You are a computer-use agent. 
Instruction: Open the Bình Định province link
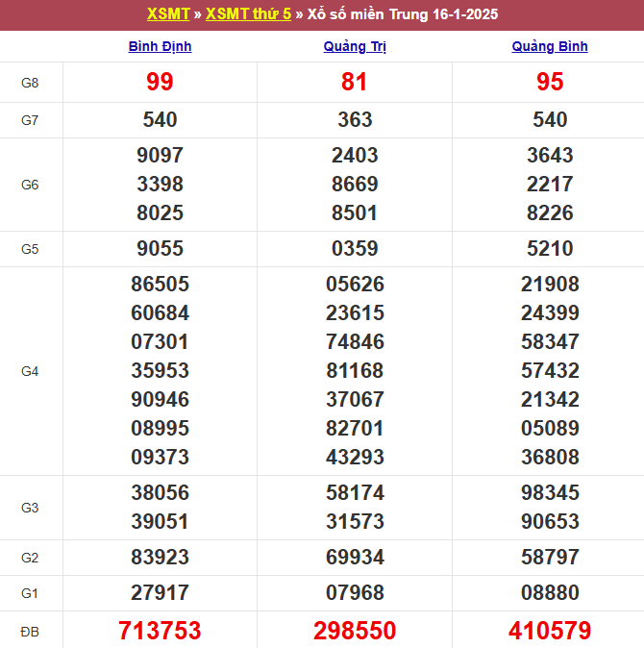coord(160,46)
